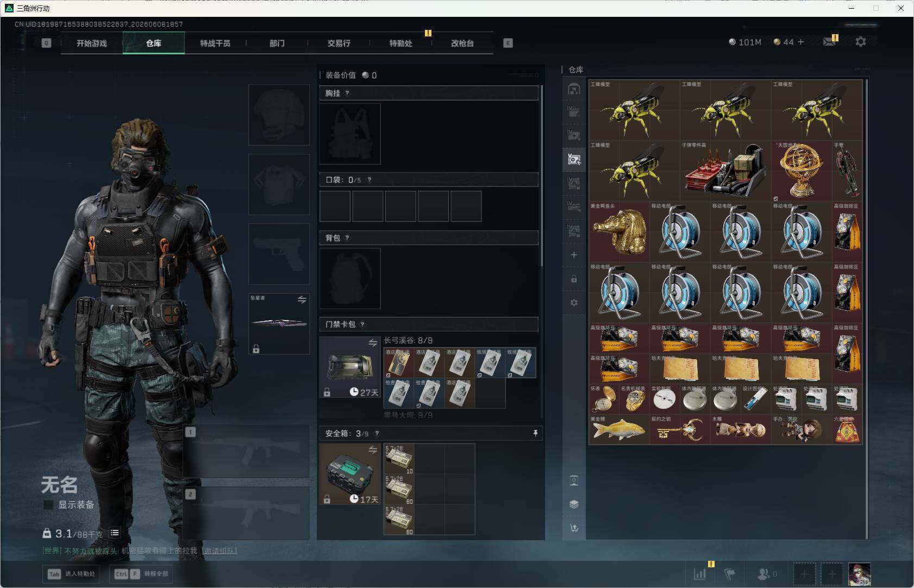Screen dimensions: 914x588
Task: Select the 子弹零件箱 item
Action: click(725, 171)
